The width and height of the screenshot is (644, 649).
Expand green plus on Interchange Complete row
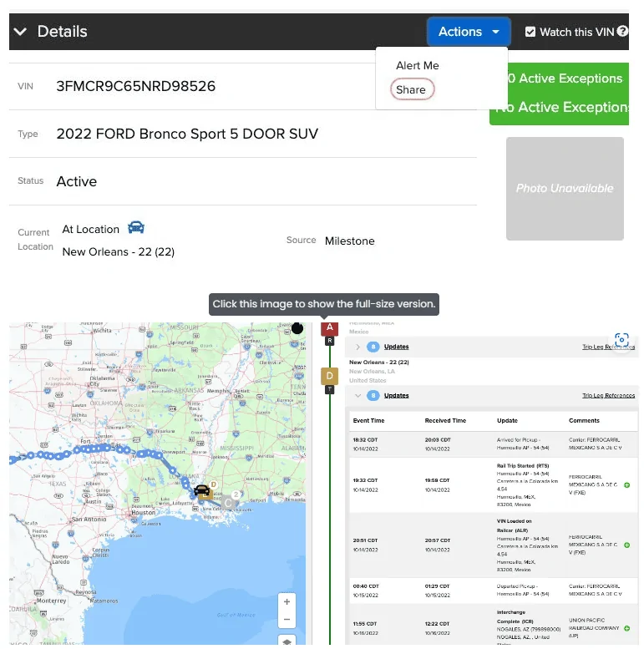(627, 628)
